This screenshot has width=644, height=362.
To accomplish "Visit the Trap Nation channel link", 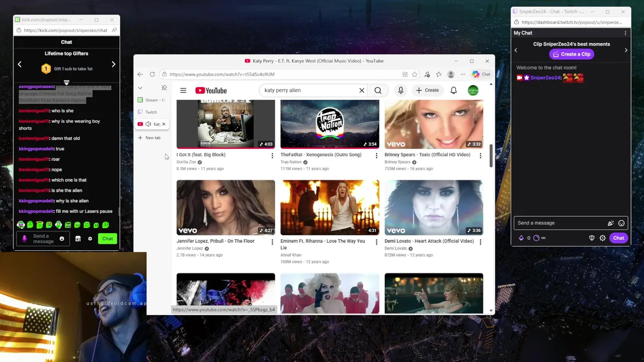I will tap(291, 162).
